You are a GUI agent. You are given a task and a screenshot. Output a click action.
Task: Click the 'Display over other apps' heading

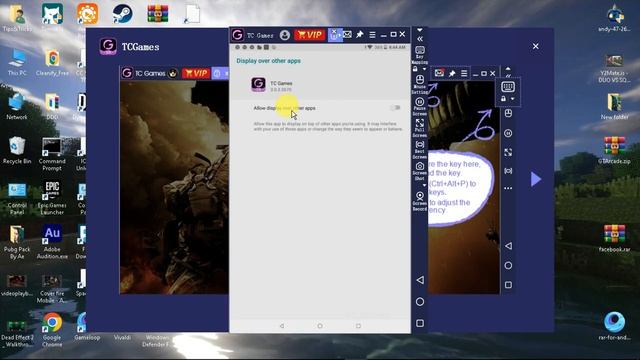click(x=269, y=61)
